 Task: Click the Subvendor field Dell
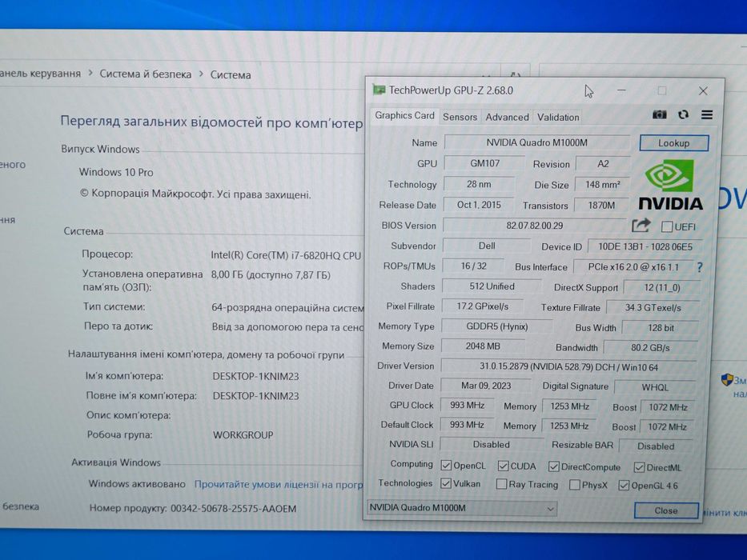[x=487, y=246]
